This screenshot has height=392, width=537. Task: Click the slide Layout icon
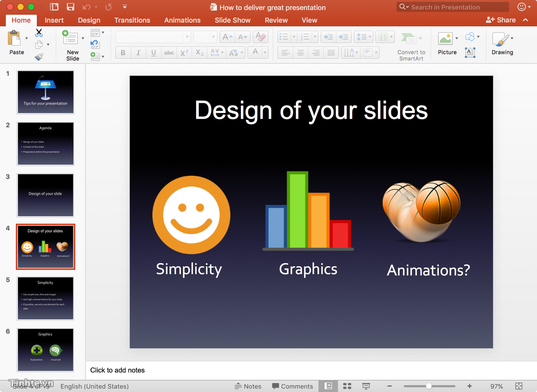pyautogui.click(x=95, y=33)
